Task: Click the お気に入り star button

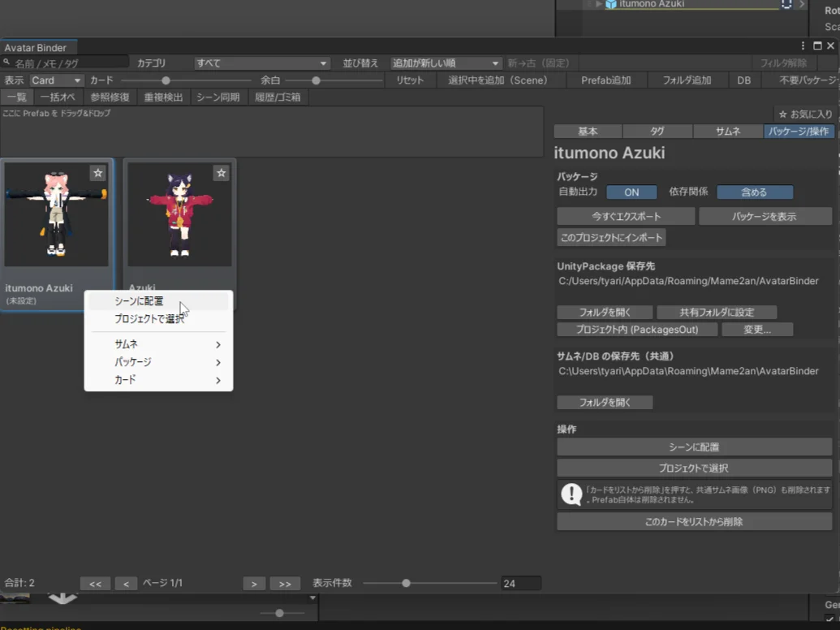Action: click(x=804, y=114)
